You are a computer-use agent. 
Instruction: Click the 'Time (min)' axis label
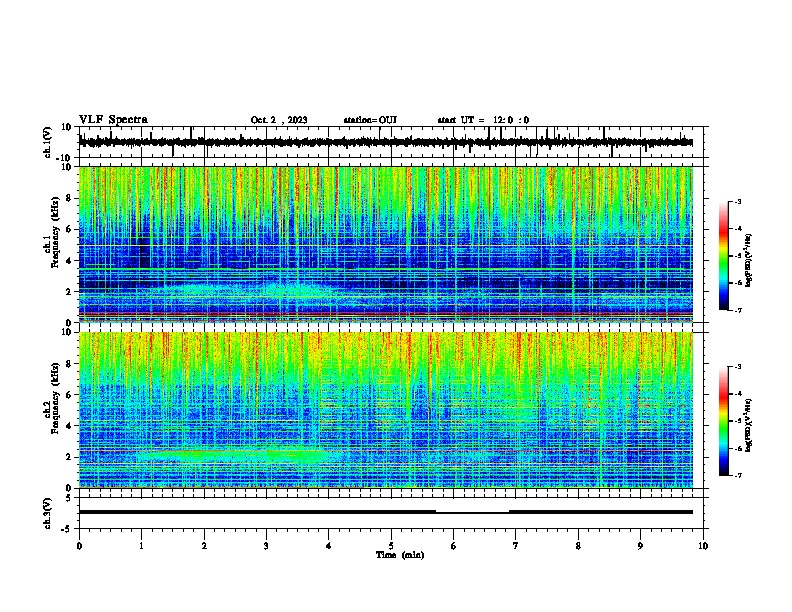(400, 555)
